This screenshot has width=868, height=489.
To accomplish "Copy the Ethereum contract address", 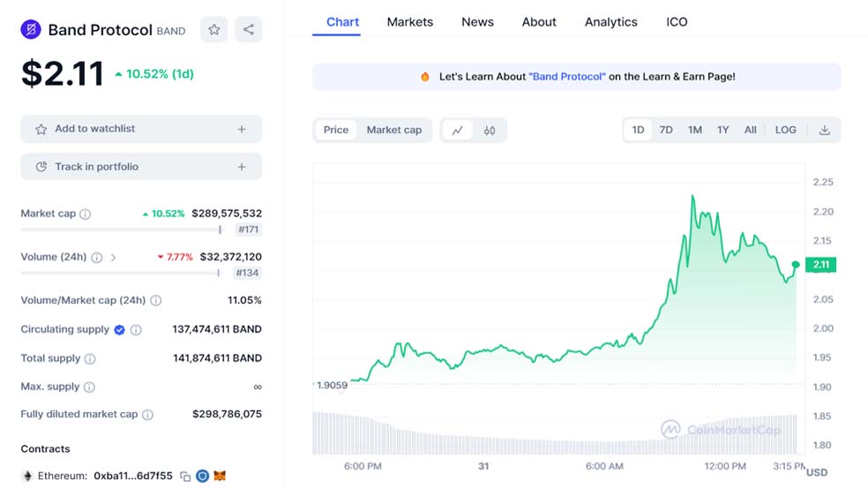I will (x=185, y=477).
